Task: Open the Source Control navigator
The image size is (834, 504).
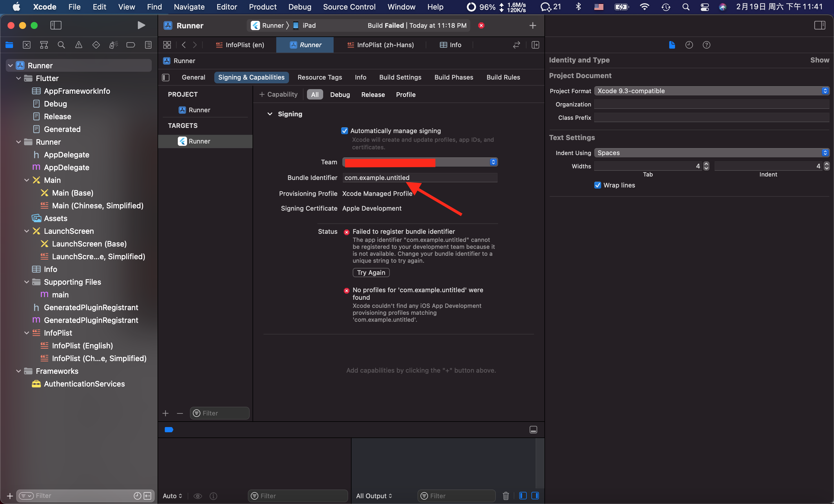Action: pos(26,45)
